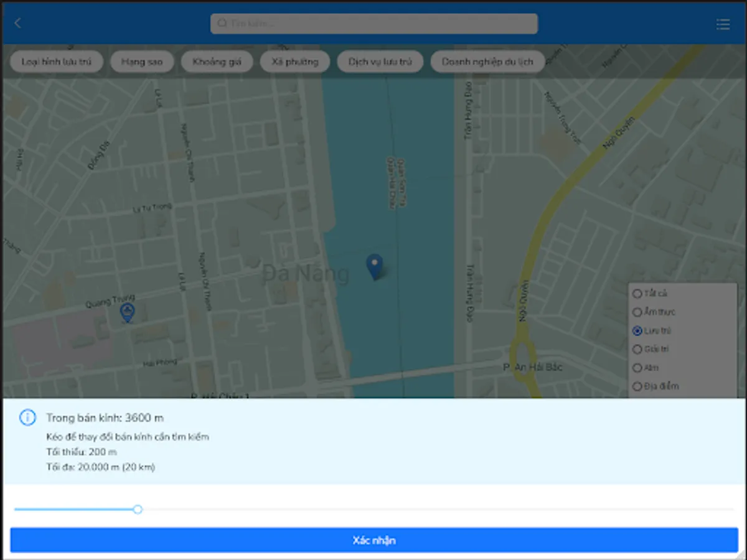Viewport: 747px width, 560px height.
Task: Click the Trong bán kính: 3600 m text
Action: coord(105,418)
